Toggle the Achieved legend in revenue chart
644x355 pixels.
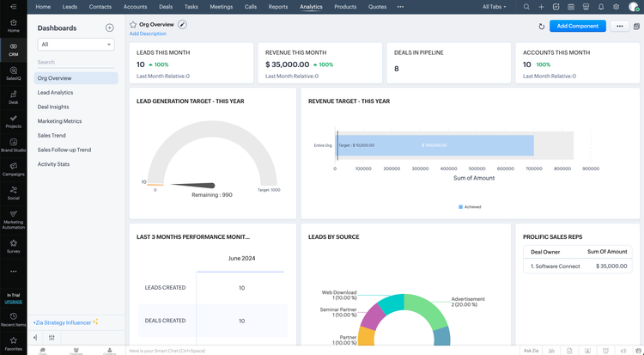470,206
